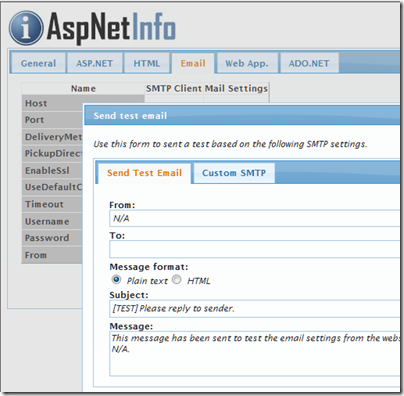Click the Subject input field
The width and height of the screenshot is (404, 396).
(x=254, y=308)
